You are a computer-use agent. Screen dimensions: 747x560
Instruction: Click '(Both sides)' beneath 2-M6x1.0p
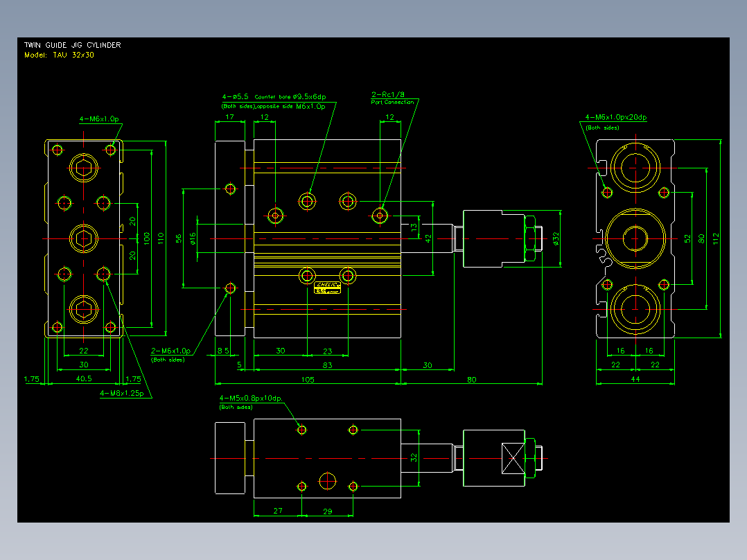pos(168,360)
